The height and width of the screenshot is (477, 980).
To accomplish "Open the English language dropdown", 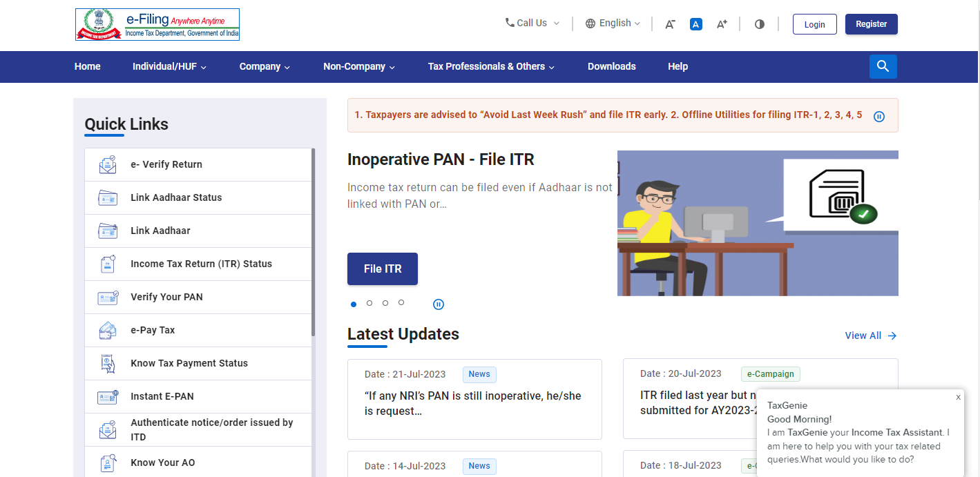I will pyautogui.click(x=613, y=23).
